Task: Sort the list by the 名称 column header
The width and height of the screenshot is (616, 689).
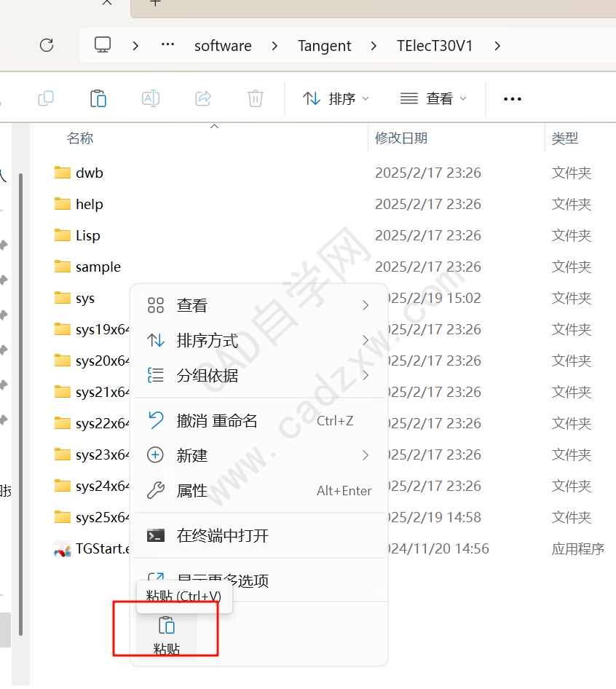Action: (x=80, y=138)
